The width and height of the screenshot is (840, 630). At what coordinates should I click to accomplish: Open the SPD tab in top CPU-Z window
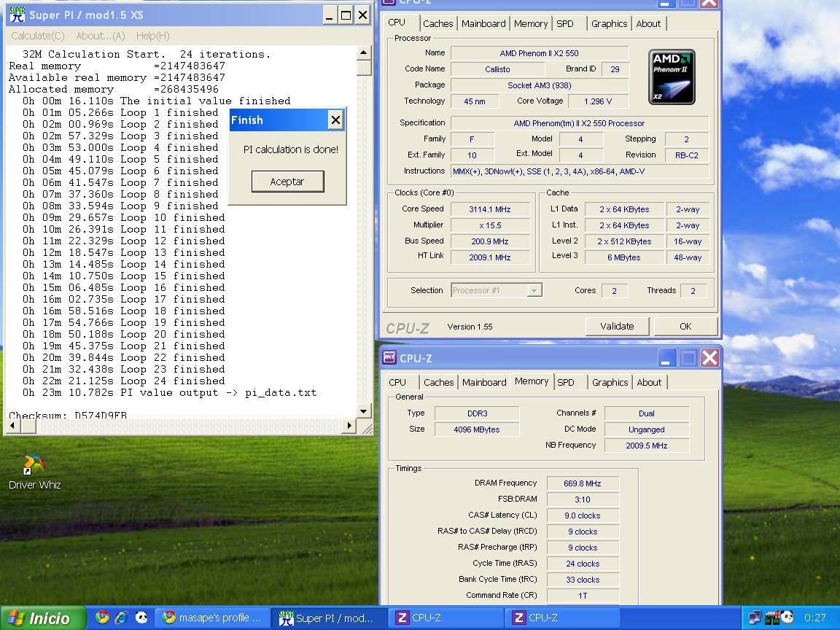(x=564, y=23)
